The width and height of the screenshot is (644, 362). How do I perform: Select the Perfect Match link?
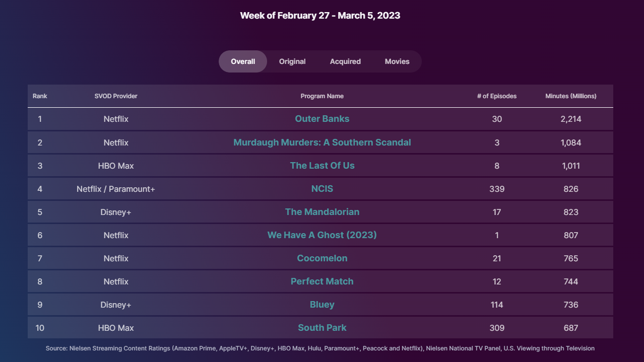tap(322, 281)
